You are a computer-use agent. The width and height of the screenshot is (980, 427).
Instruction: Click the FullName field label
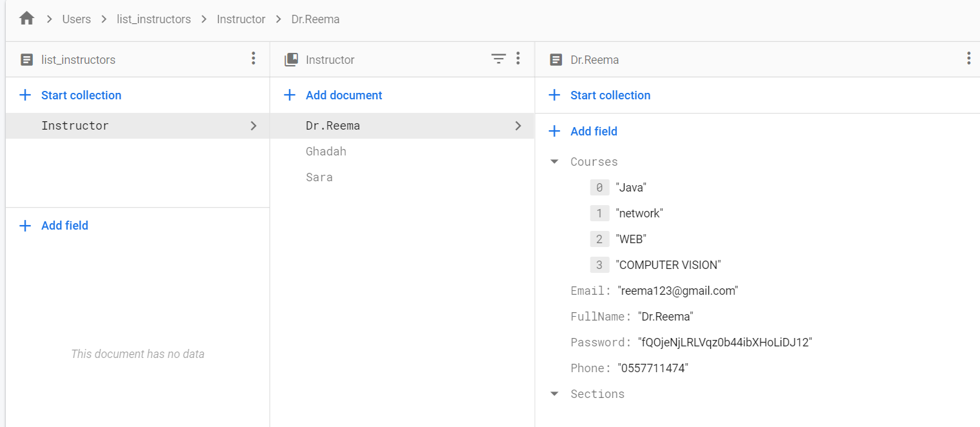[x=601, y=316]
